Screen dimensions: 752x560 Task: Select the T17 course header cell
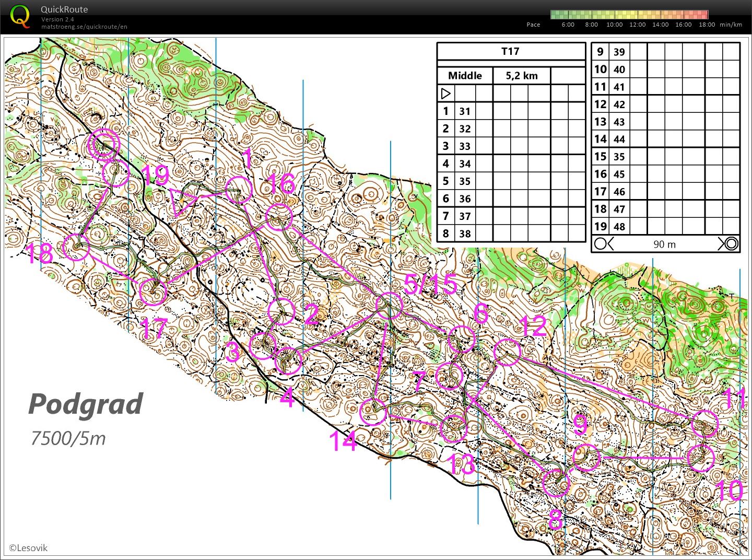tap(510, 51)
